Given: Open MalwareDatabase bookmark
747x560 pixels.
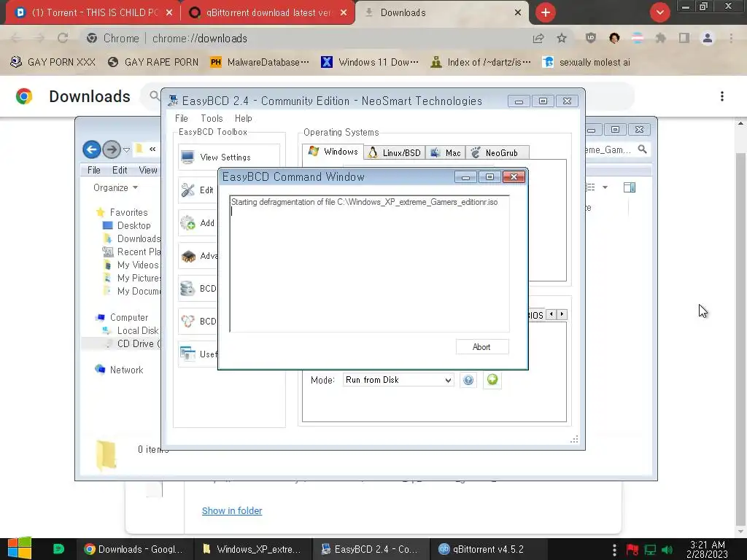Looking at the screenshot, I should pos(260,62).
